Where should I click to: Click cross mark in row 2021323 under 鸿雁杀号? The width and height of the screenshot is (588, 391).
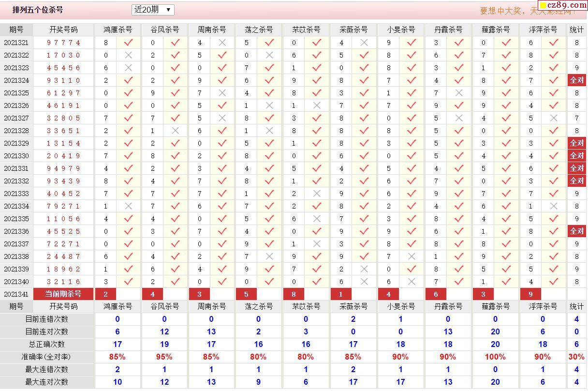[x=128, y=68]
